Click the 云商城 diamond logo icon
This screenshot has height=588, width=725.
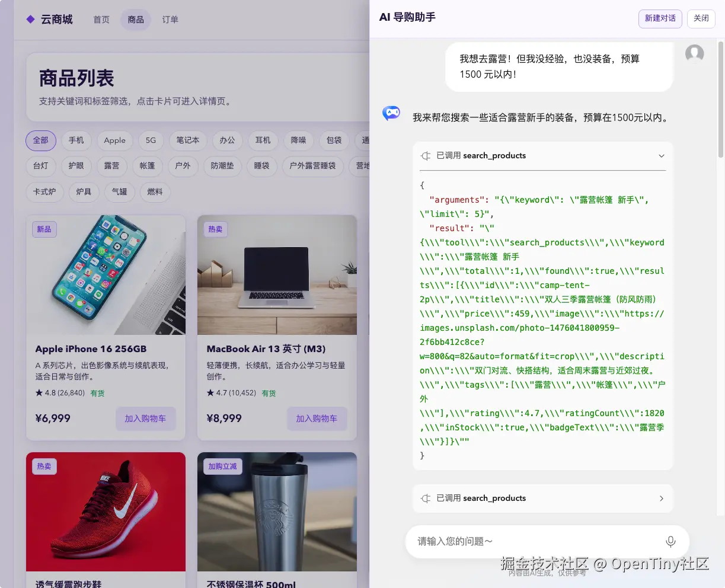(31, 20)
